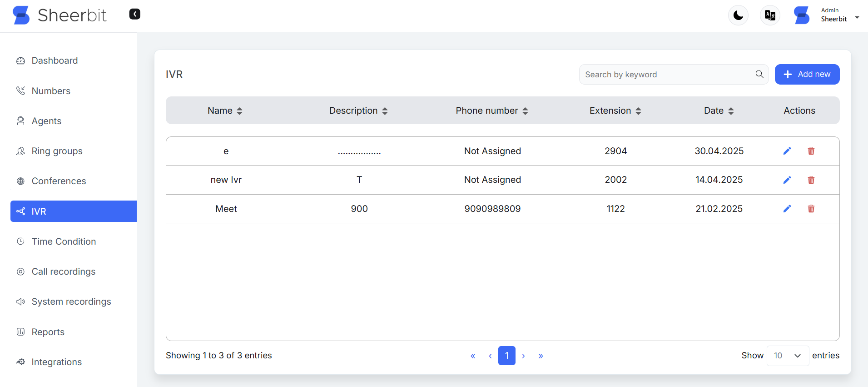Click the Sheerbit logo
Viewport: 868px width, 387px height.
(60, 15)
